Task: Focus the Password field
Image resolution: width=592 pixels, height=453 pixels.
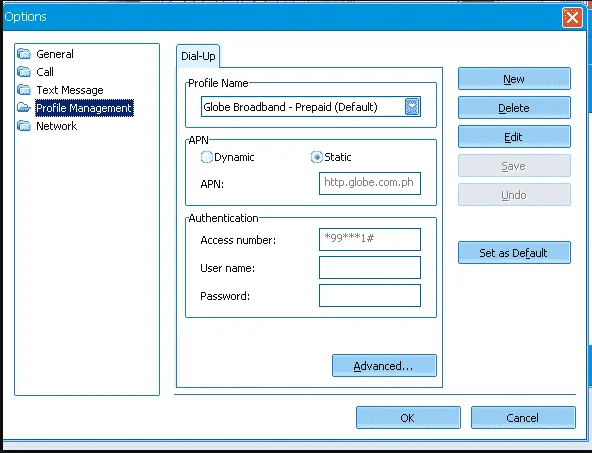Action: point(370,296)
